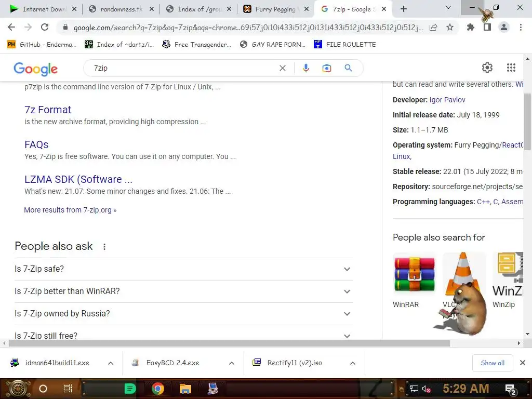Start voice search with the microphone icon

[x=305, y=68]
